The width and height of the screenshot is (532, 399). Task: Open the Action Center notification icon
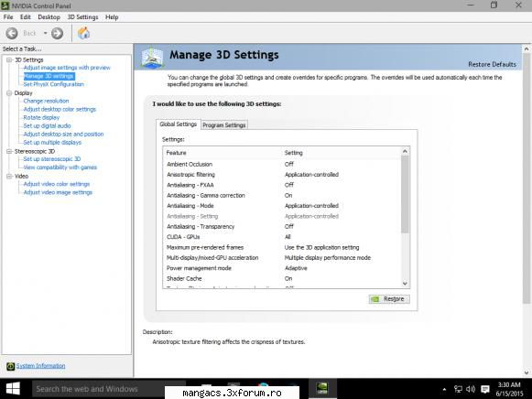point(485,389)
